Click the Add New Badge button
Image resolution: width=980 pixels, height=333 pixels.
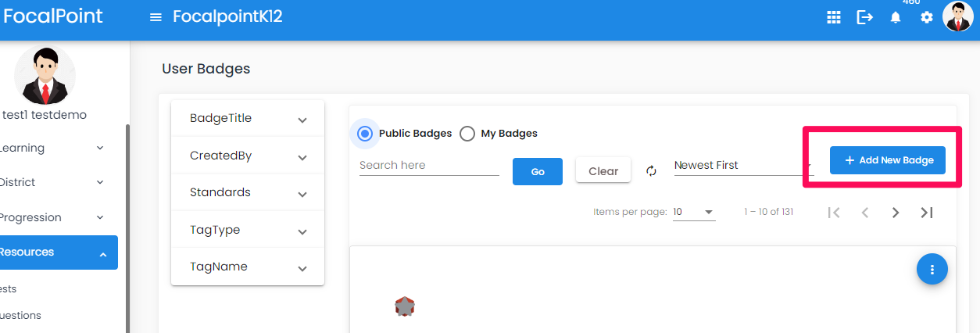(888, 159)
